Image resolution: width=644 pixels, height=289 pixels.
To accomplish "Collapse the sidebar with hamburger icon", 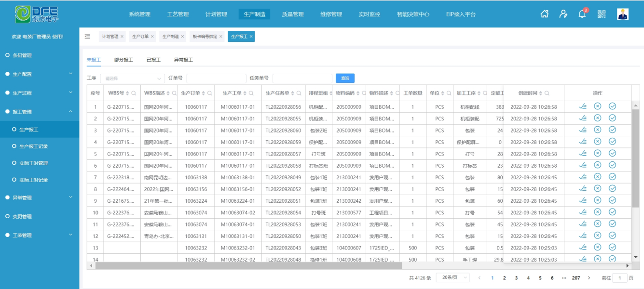I will tap(87, 36).
